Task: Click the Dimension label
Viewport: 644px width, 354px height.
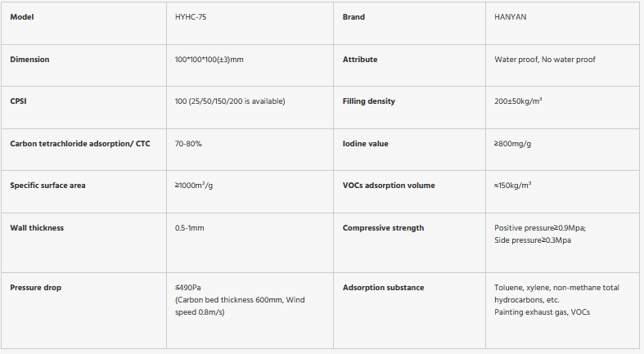Action: (x=29, y=59)
